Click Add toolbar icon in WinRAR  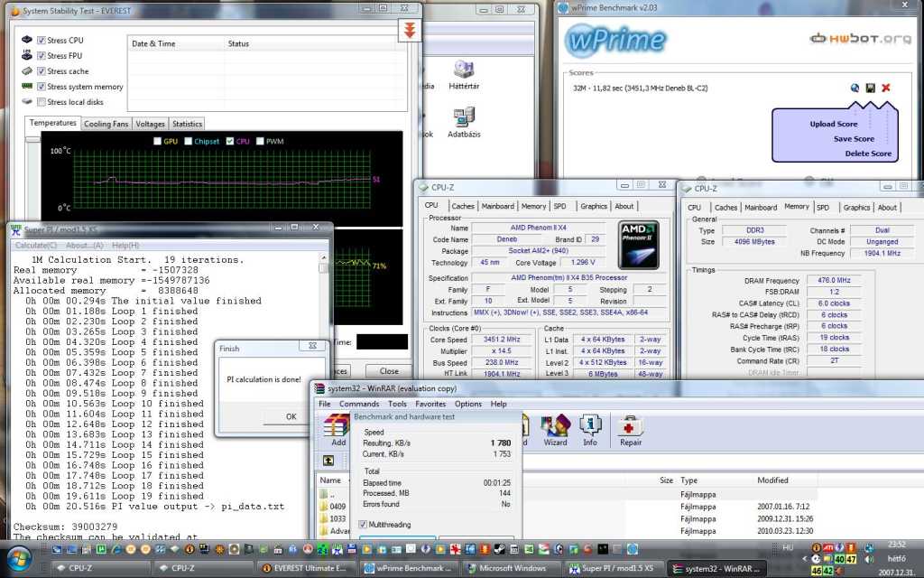(337, 431)
